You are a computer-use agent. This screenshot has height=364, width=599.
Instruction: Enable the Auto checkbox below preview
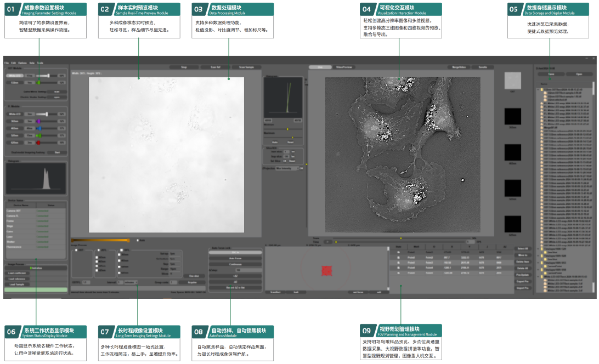click(x=138, y=240)
